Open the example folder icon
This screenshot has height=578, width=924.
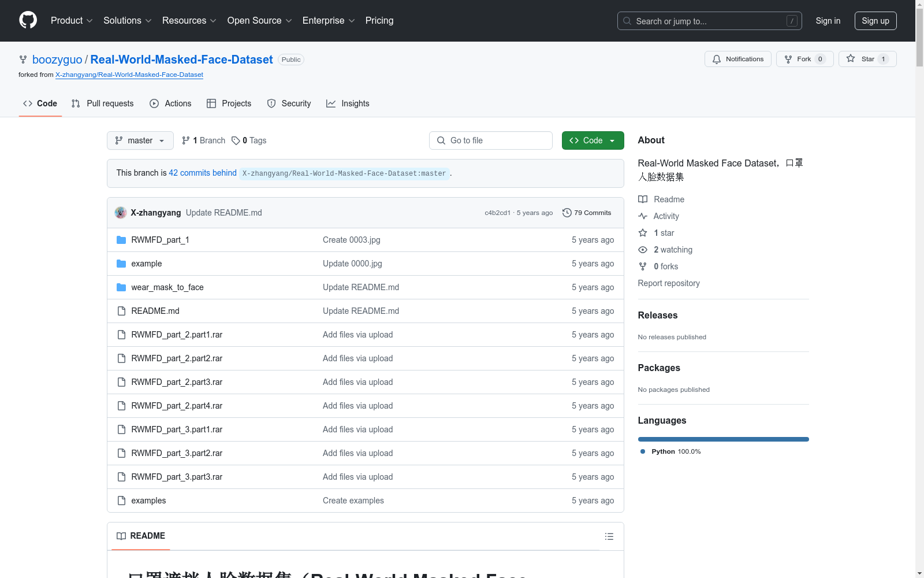[x=121, y=264]
